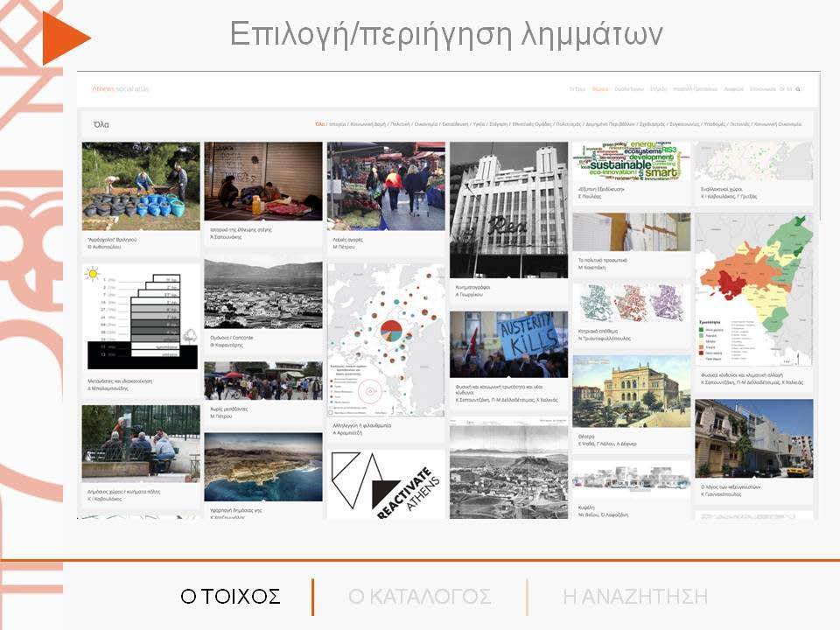
Task: Open the stepped building floors diagram
Action: point(141,318)
